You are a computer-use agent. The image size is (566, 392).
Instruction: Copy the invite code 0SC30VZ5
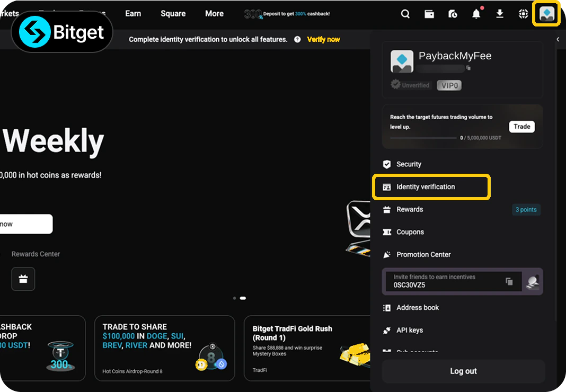(x=509, y=281)
